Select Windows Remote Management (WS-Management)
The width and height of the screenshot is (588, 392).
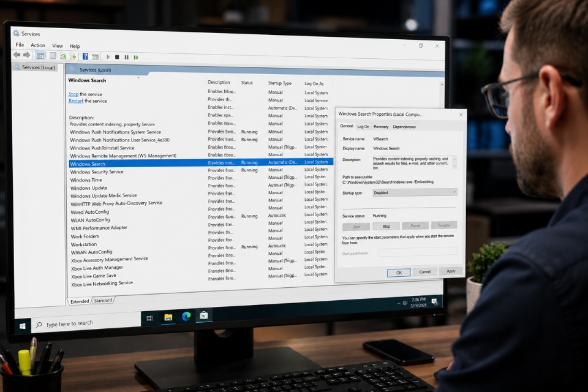(x=123, y=156)
